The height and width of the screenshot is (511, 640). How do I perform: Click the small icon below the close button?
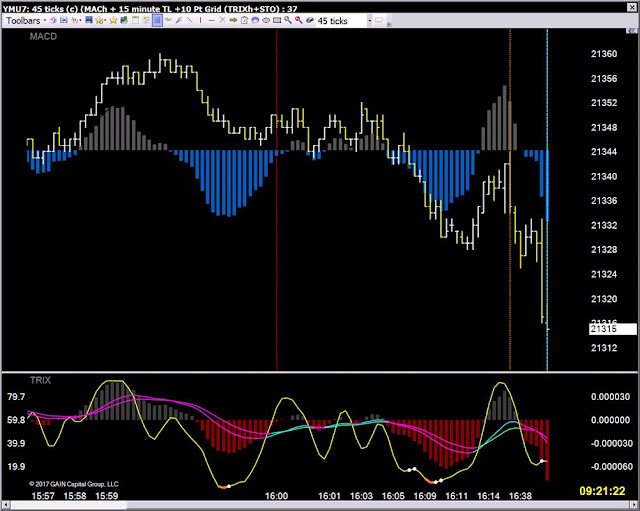(631, 31)
